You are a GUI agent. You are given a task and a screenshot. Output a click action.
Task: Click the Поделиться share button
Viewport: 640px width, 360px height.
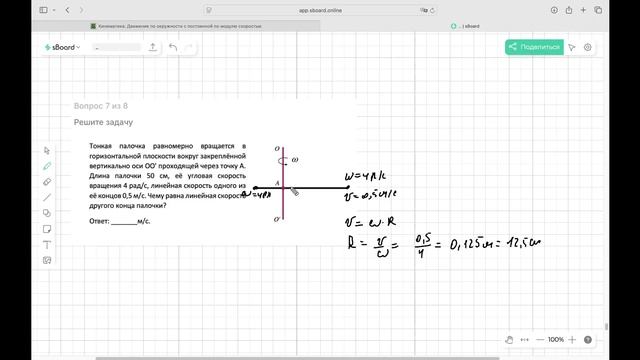pos(534,47)
